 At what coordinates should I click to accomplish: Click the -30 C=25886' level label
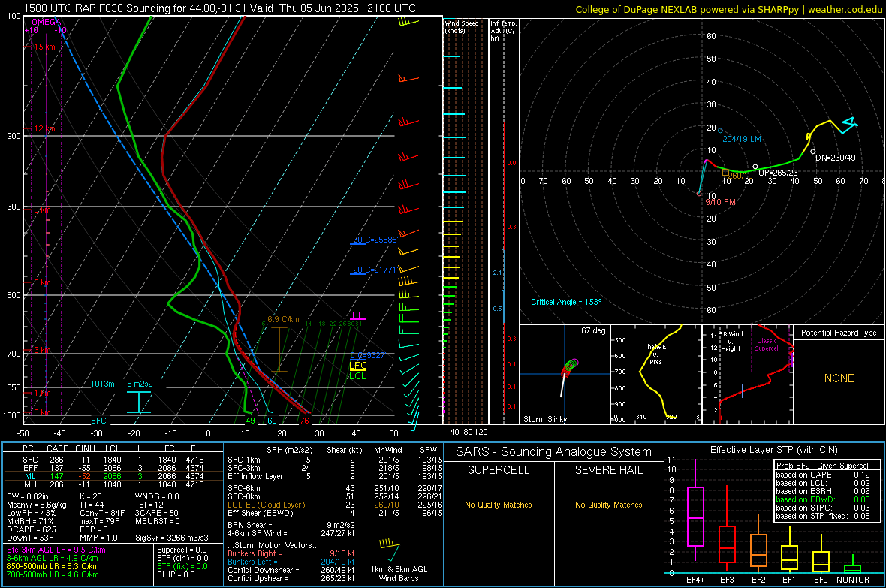[373, 240]
